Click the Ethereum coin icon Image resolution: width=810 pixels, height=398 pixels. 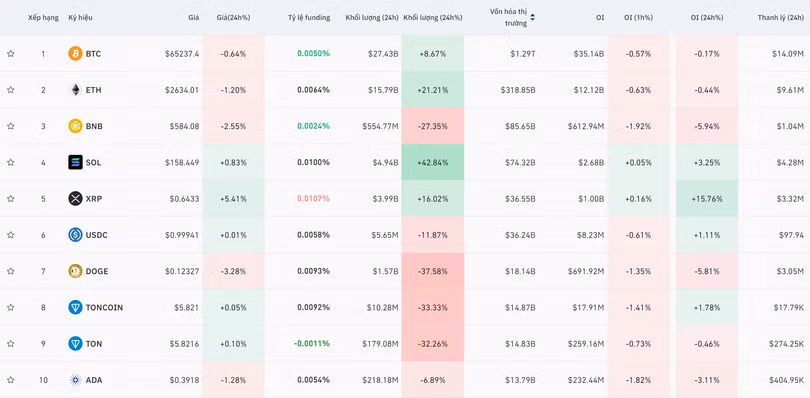point(75,90)
